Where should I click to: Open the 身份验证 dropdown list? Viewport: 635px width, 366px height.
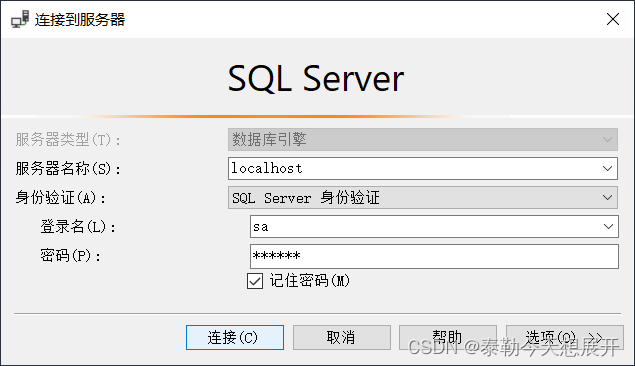pyautogui.click(x=423, y=198)
